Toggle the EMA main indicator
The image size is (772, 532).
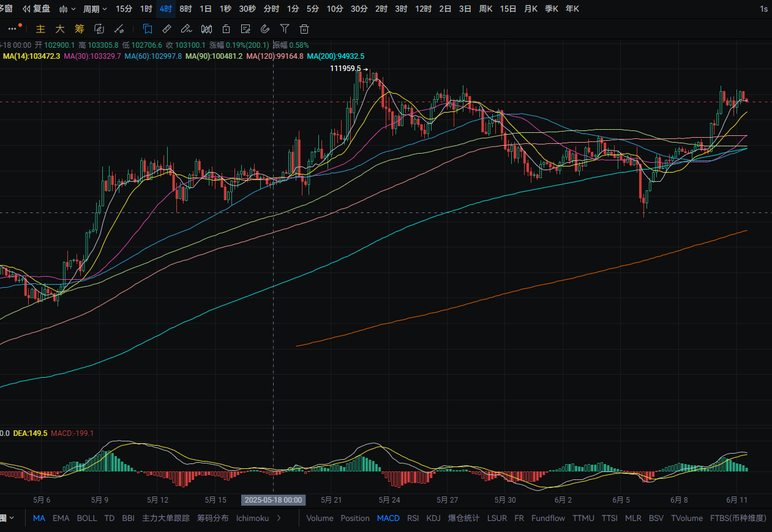tap(61, 518)
